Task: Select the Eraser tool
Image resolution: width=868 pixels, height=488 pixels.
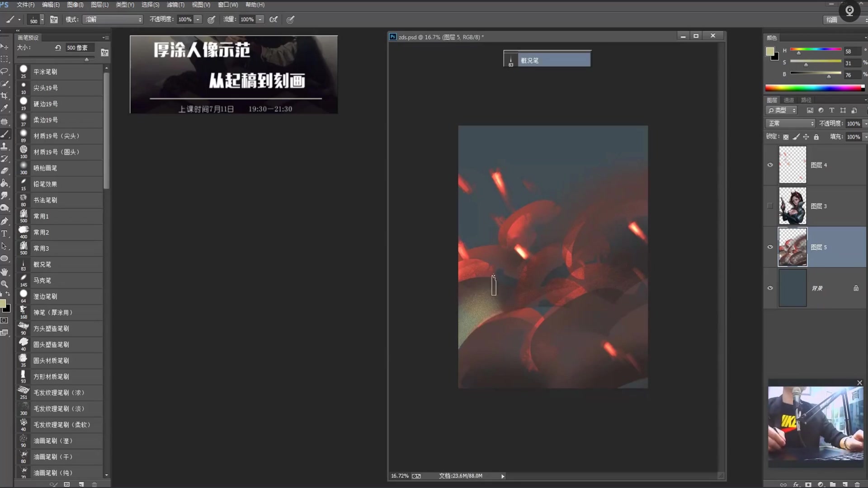Action: pyautogui.click(x=5, y=171)
